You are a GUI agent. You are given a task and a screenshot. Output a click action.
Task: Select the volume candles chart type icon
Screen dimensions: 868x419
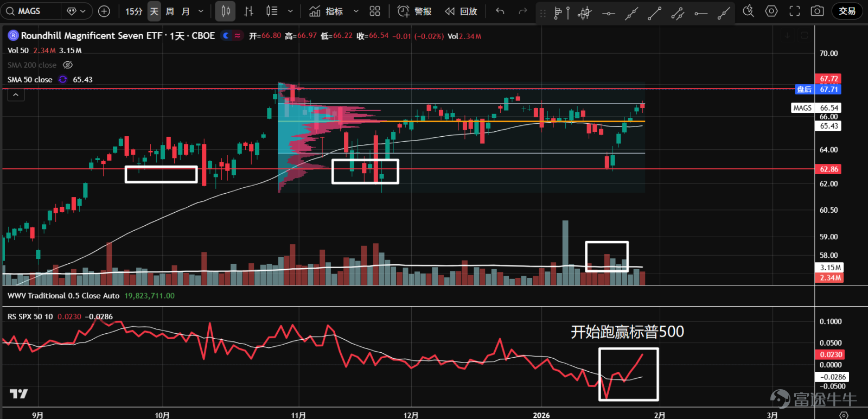[x=272, y=11]
